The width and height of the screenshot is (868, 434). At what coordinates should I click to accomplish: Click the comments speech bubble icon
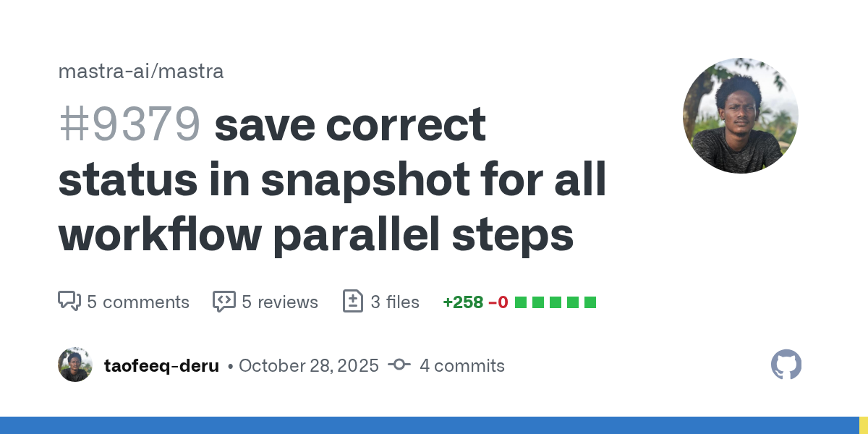[69, 301]
